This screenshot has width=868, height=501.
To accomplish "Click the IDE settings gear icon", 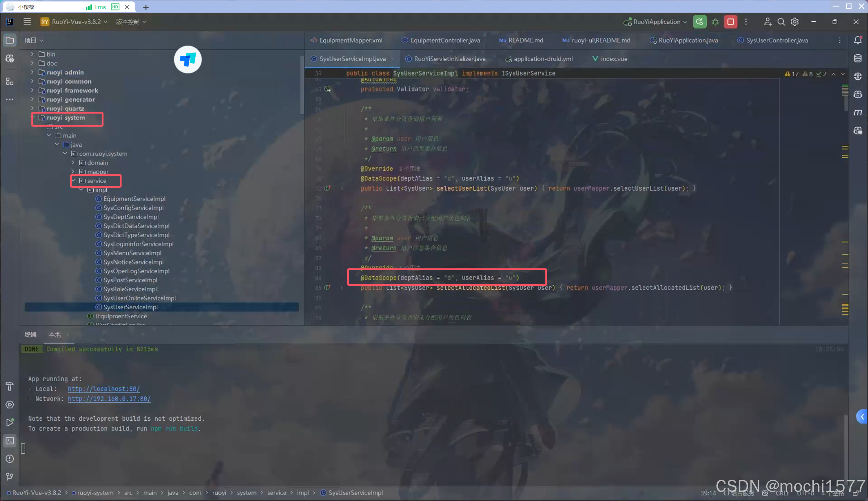I will tap(795, 22).
